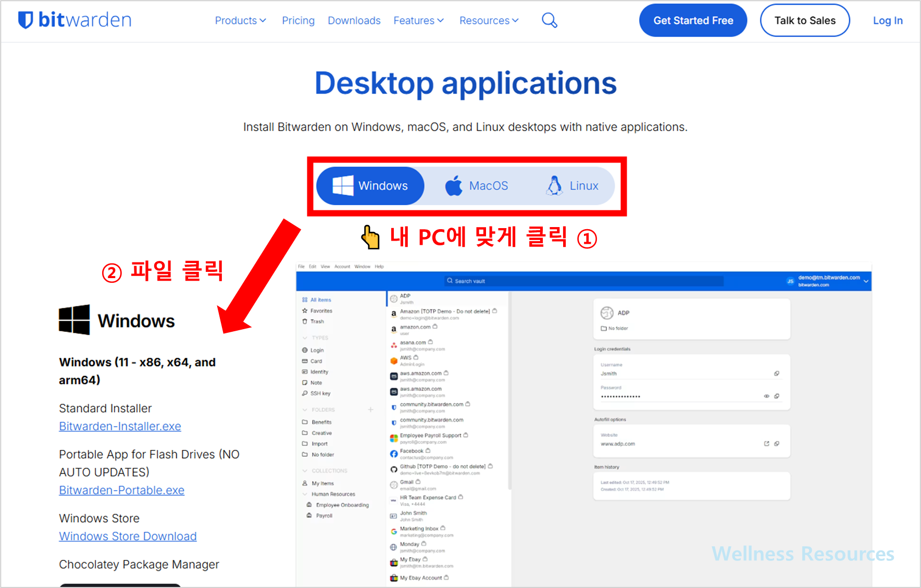Select the MacOS platform tab
The width and height of the screenshot is (921, 588).
477,186
